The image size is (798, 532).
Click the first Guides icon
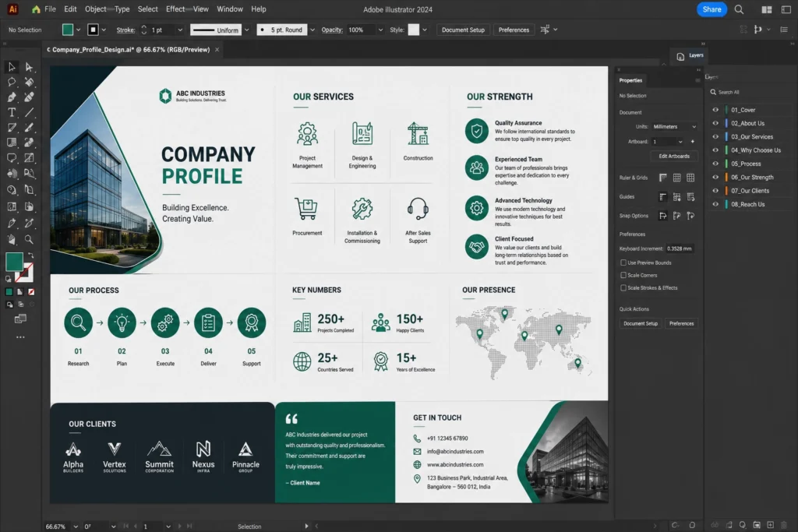click(662, 197)
